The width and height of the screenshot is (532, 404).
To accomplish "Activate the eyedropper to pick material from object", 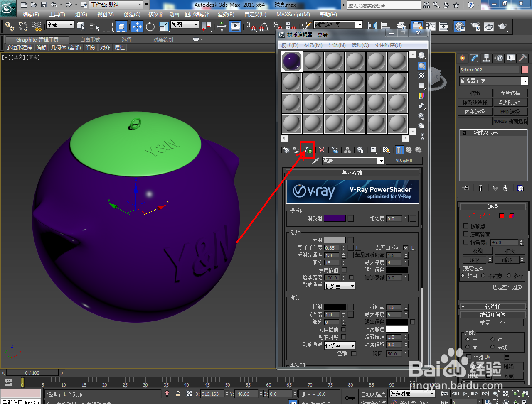I will [315, 161].
